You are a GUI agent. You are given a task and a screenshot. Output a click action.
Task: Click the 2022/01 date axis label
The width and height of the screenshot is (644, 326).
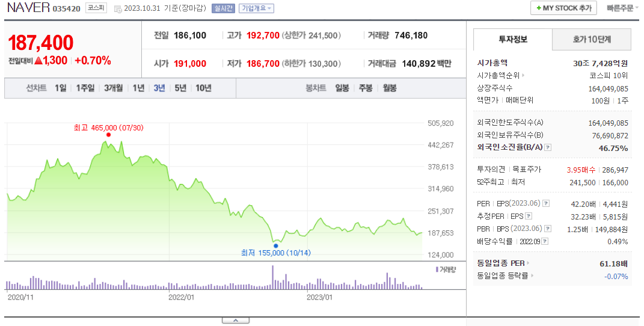pos(181,297)
